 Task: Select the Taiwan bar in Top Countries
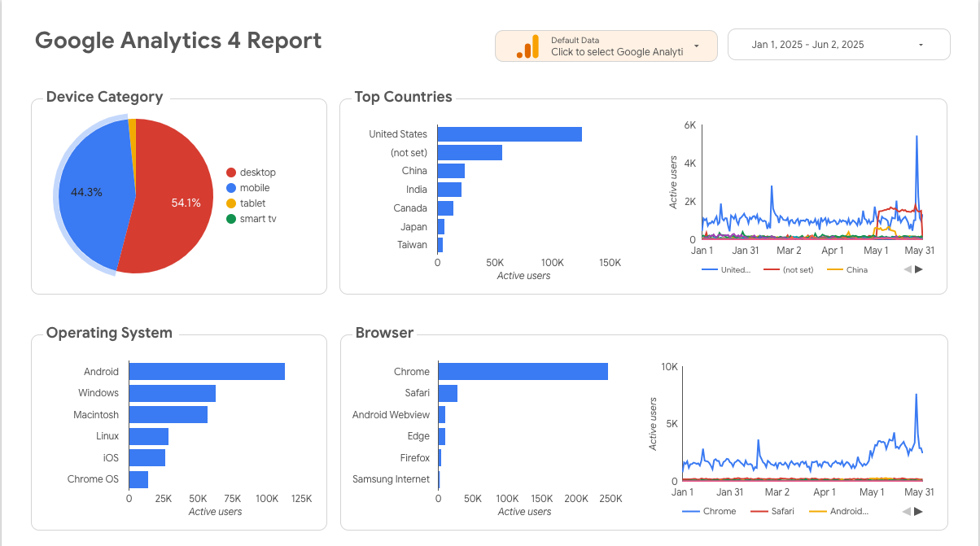(x=440, y=245)
